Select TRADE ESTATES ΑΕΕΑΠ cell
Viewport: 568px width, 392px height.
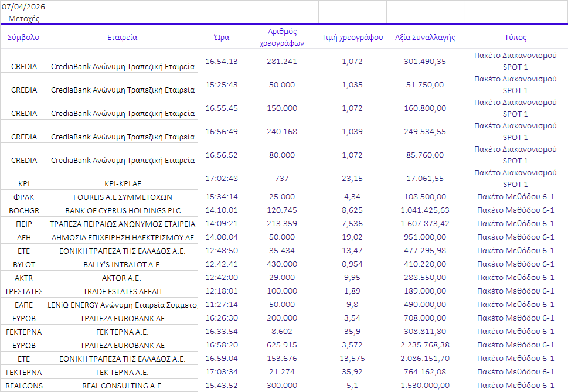point(123,291)
